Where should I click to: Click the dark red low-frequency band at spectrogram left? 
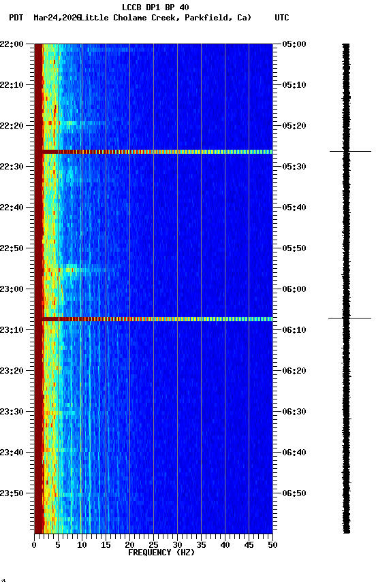pyautogui.click(x=38, y=289)
